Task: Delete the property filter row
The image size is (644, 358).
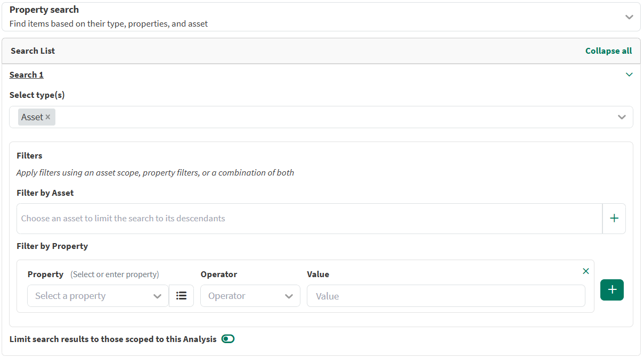Action: pyautogui.click(x=586, y=271)
